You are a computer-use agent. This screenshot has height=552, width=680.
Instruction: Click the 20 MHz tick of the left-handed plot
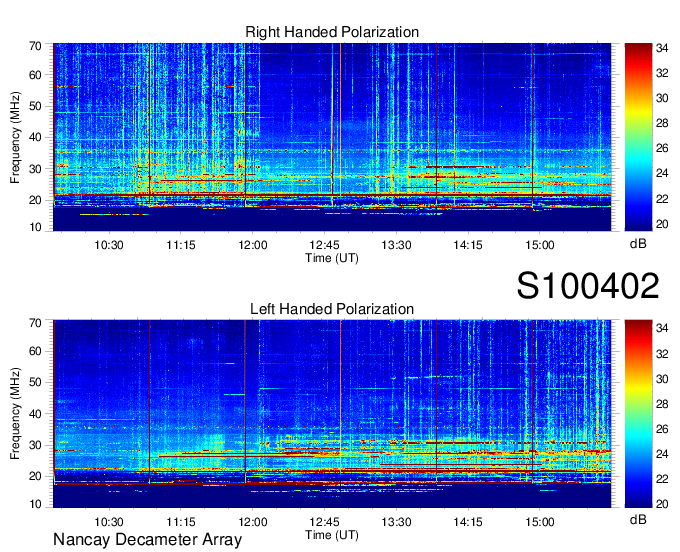(x=35, y=477)
